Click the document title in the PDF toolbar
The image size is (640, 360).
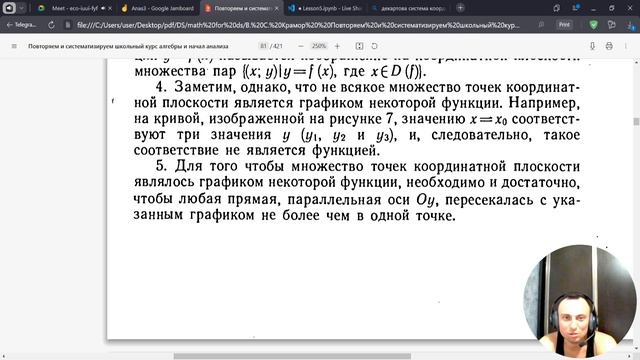[x=128, y=46]
